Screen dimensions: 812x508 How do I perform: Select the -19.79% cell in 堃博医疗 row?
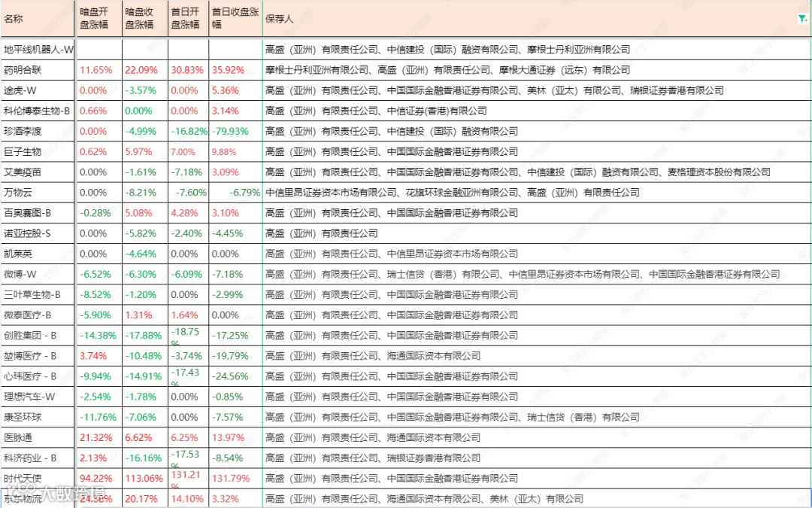click(x=235, y=356)
